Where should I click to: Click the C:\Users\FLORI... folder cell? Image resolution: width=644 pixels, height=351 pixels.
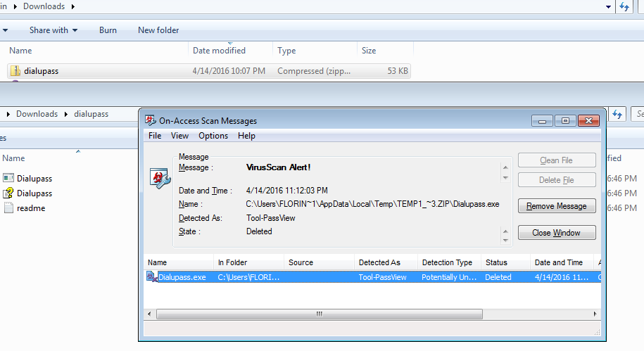point(248,277)
